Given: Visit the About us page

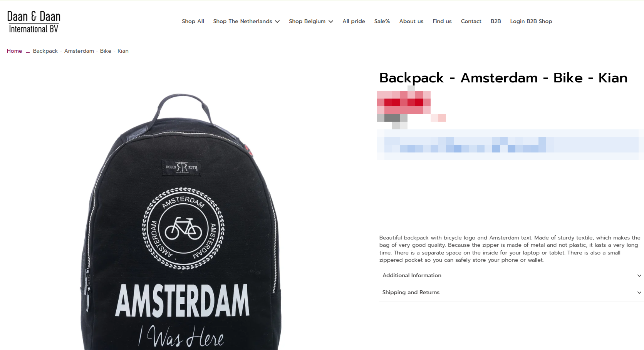Looking at the screenshot, I should pos(411,21).
